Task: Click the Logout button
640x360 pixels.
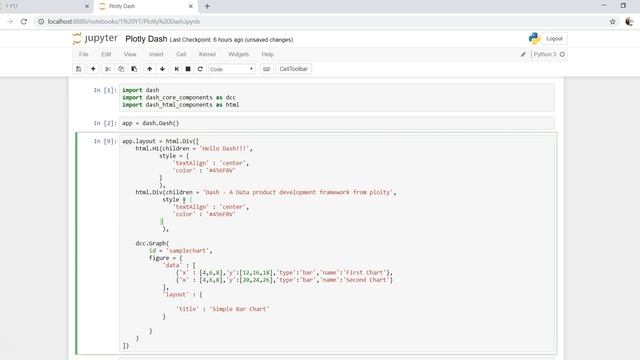Action: (554, 38)
